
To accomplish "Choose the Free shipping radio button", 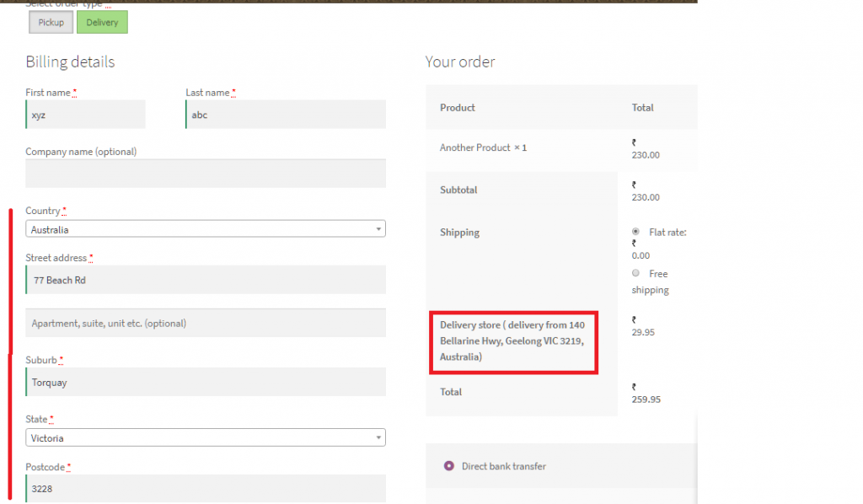I will click(635, 273).
